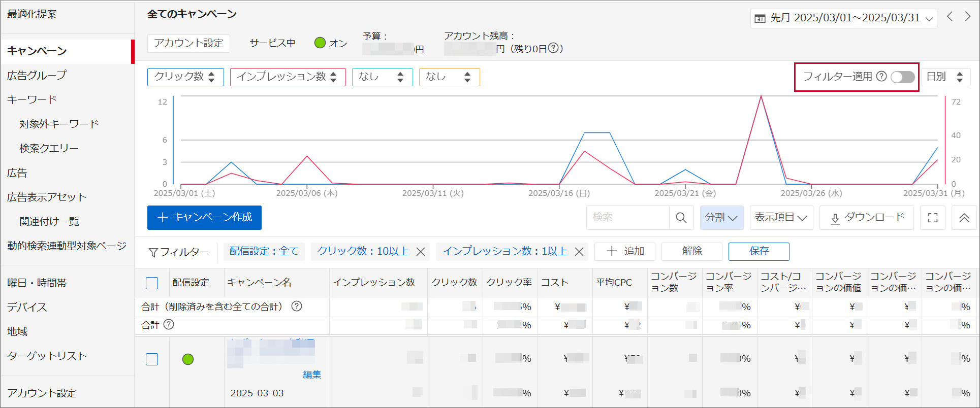Remove the クリック数：10以上 filter

421,252
